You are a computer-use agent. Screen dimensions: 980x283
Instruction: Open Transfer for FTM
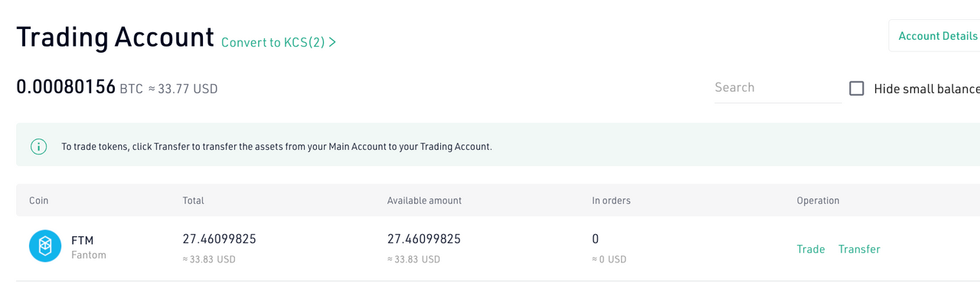[x=859, y=249]
